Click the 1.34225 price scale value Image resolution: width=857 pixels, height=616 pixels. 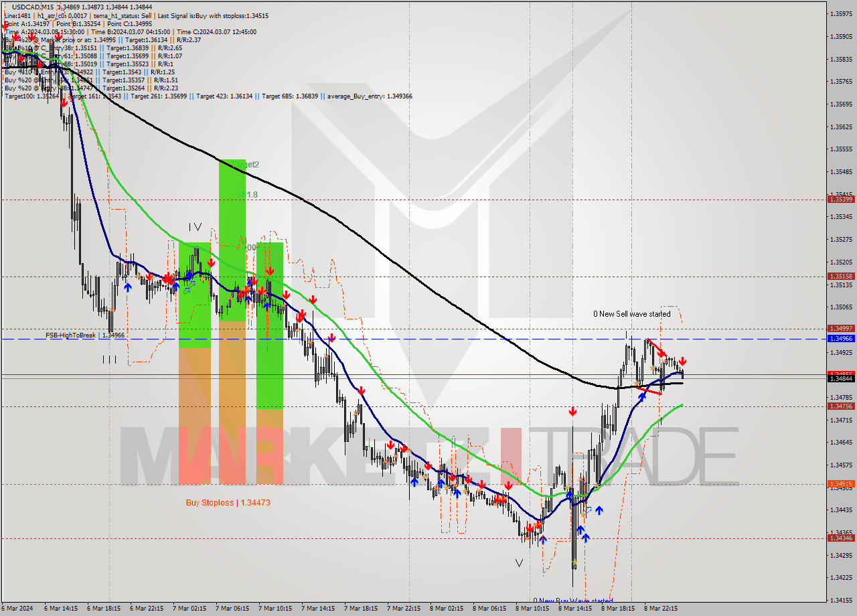841,577
